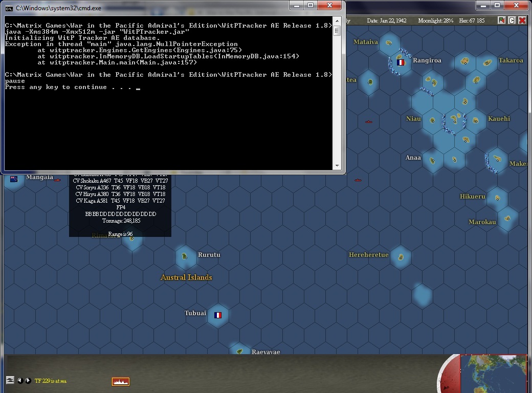
Task: Open the cmd.exe title bar system icon
Action: tap(9, 8)
